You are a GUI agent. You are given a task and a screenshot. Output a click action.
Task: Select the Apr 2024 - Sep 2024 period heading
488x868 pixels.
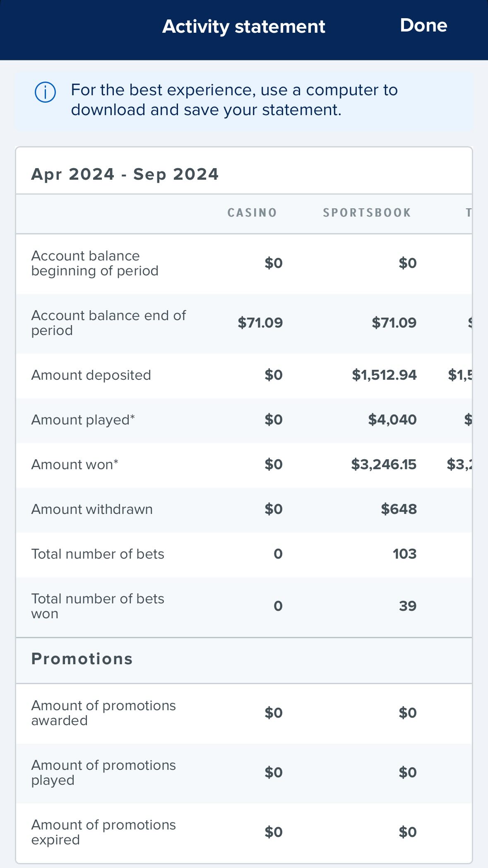(125, 174)
